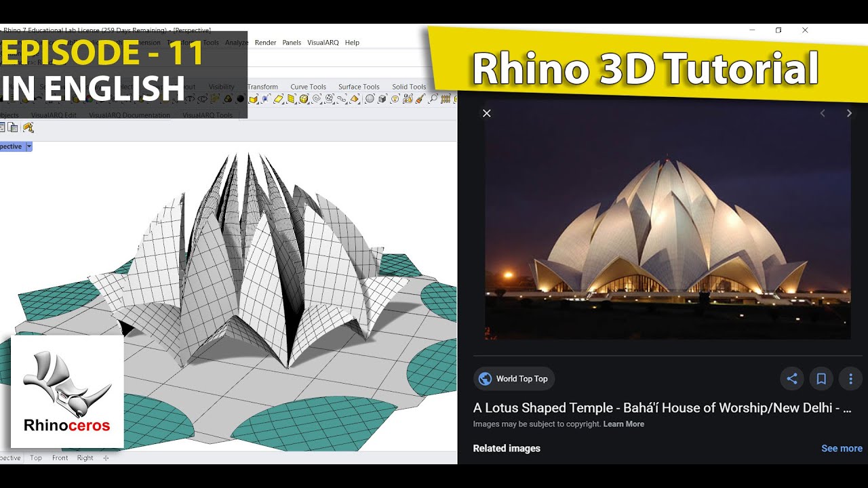868x488 pixels.
Task: Click the blue cube toolbar icon
Action: [x=265, y=99]
